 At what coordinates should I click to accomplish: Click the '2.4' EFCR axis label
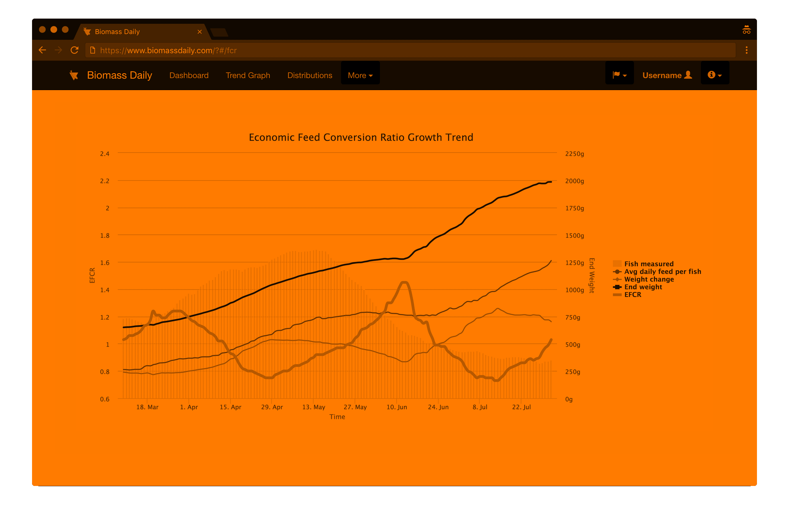(104, 154)
